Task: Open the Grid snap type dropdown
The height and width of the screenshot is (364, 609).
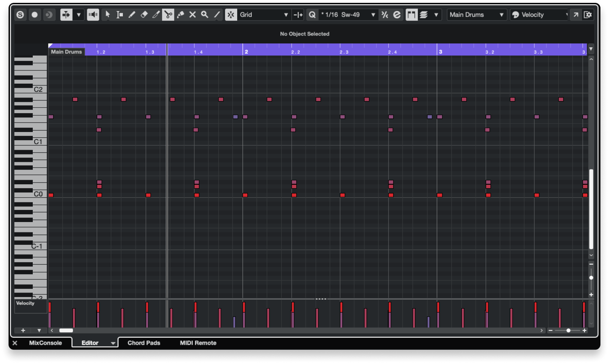Action: [x=264, y=15]
